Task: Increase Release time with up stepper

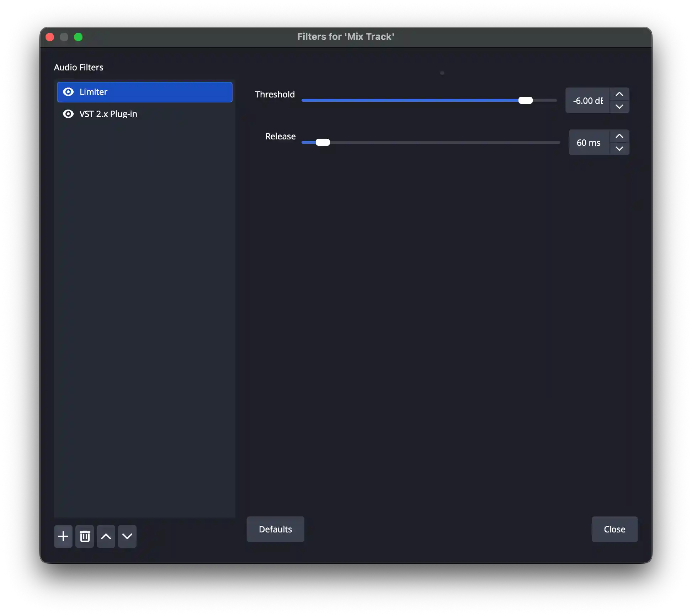Action: tap(619, 136)
